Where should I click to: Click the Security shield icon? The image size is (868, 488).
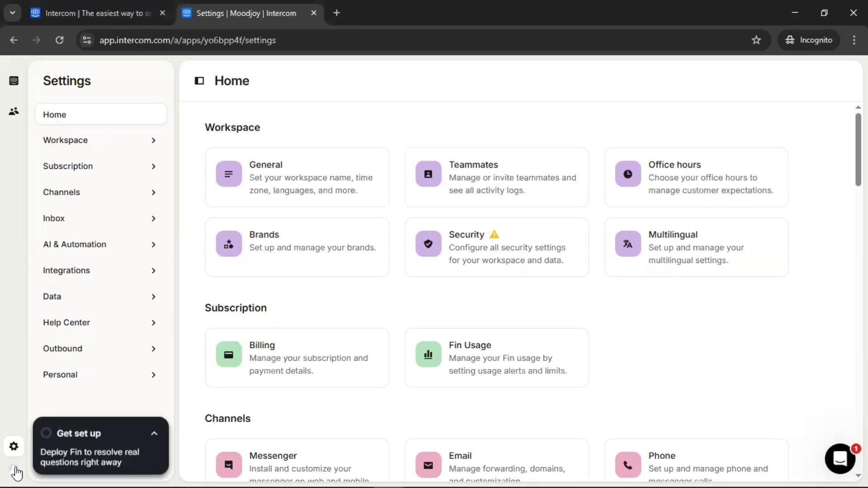428,244
